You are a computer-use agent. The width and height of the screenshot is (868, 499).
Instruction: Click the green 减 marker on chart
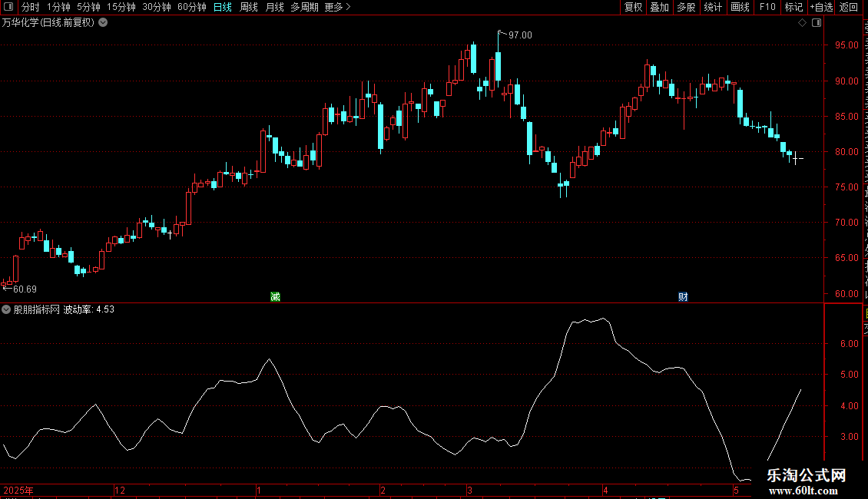click(x=275, y=296)
